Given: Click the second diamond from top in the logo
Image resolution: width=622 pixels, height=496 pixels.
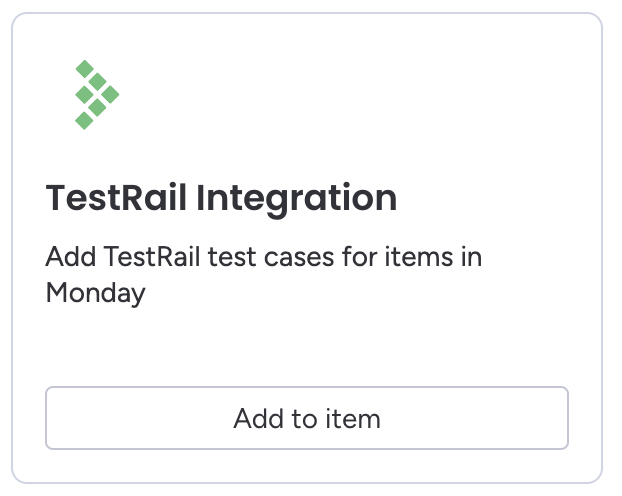Looking at the screenshot, I should tap(97, 82).
